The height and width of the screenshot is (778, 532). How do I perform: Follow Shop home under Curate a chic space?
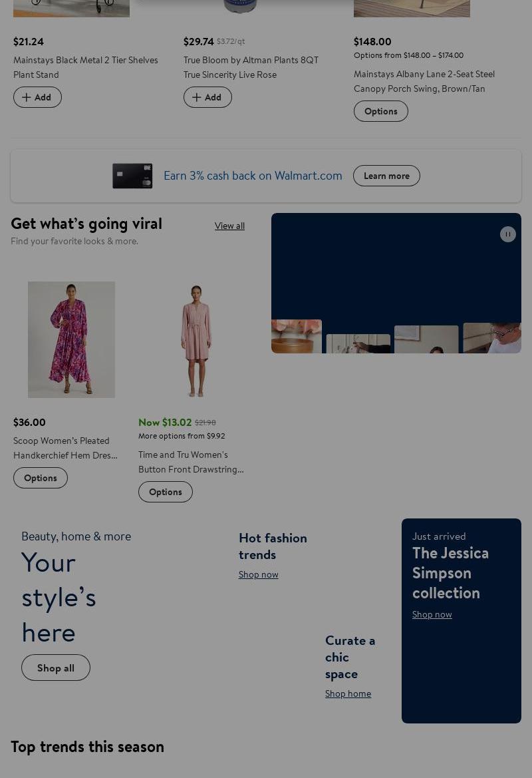tap(348, 693)
